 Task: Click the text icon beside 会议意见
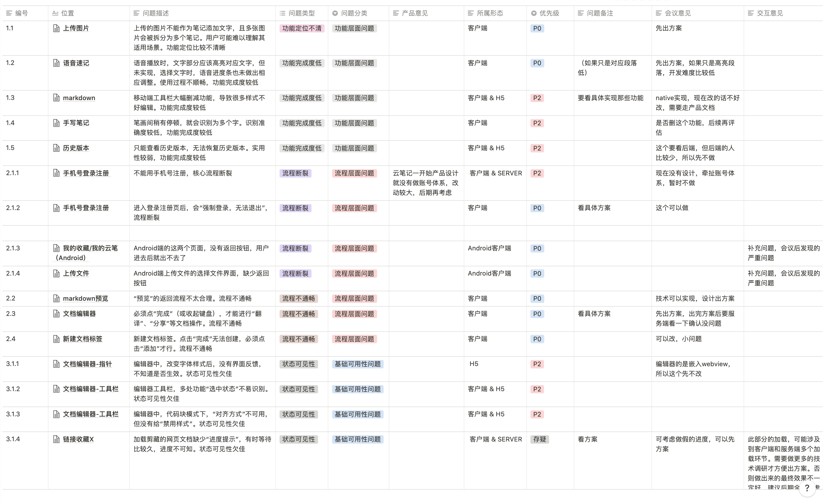pyautogui.click(x=659, y=13)
